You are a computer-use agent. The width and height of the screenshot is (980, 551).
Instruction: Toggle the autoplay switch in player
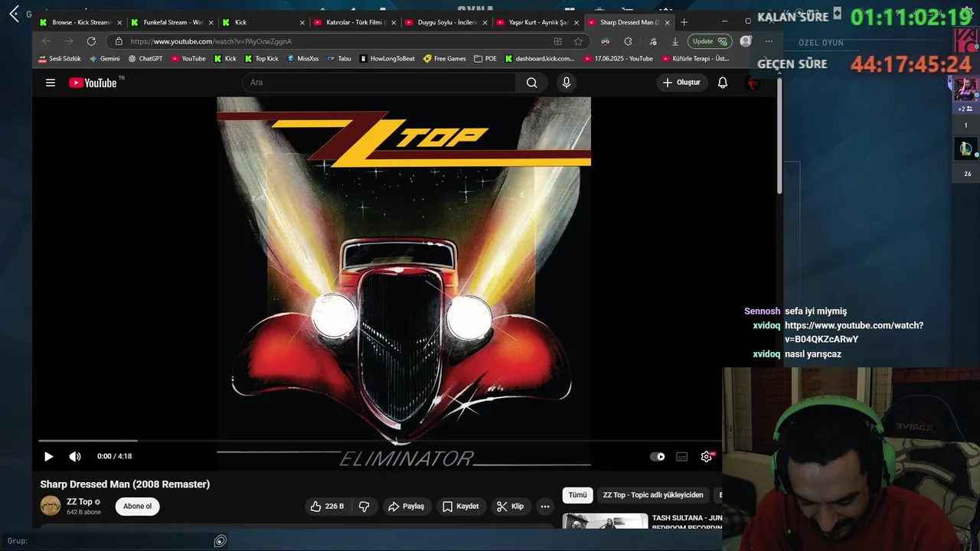coord(657,457)
